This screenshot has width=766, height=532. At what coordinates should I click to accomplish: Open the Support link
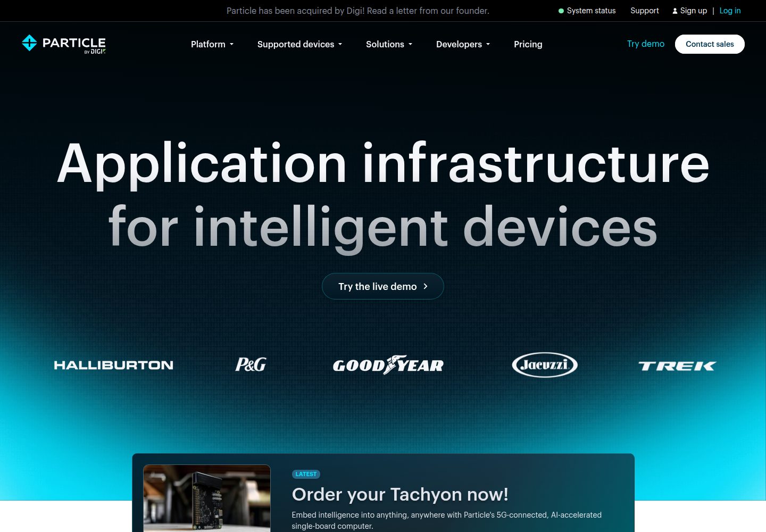(x=645, y=11)
